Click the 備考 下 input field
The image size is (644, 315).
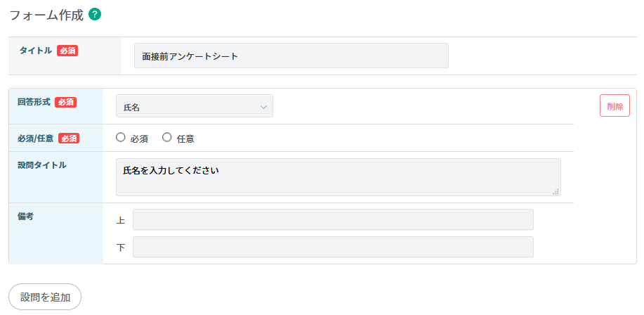tap(333, 247)
